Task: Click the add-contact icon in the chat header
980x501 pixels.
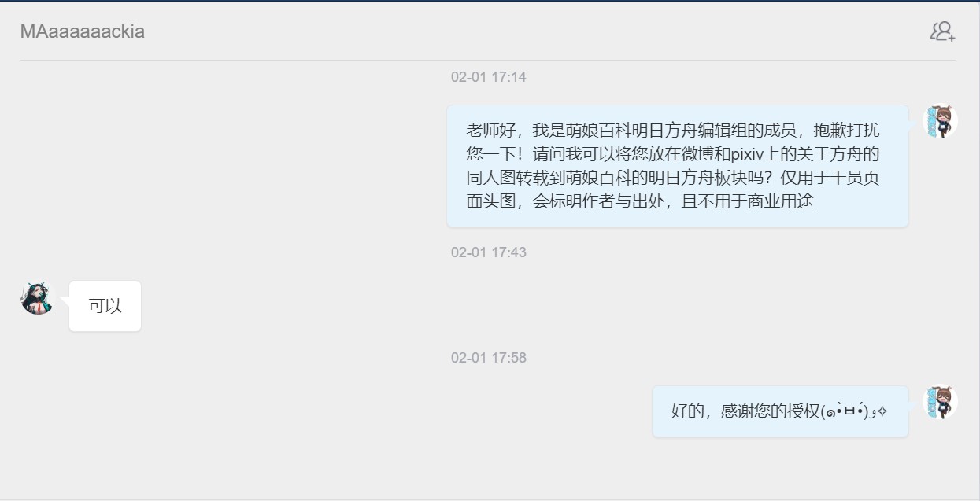Action: pos(942,31)
